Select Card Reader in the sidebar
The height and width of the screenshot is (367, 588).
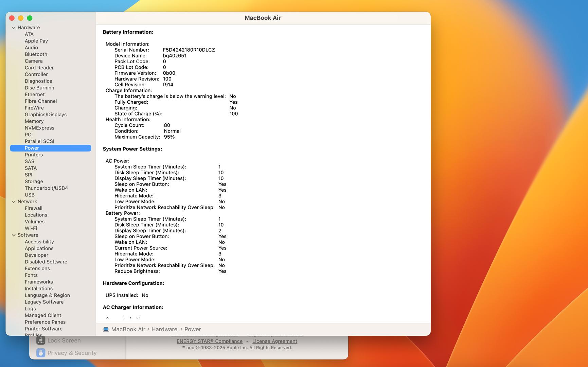click(x=39, y=68)
